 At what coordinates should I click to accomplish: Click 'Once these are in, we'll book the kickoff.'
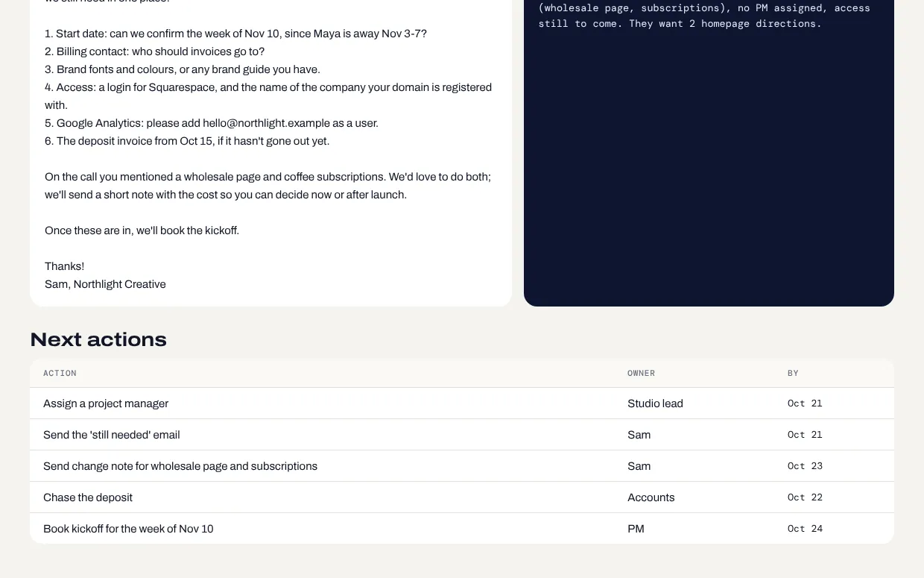pyautogui.click(x=142, y=230)
